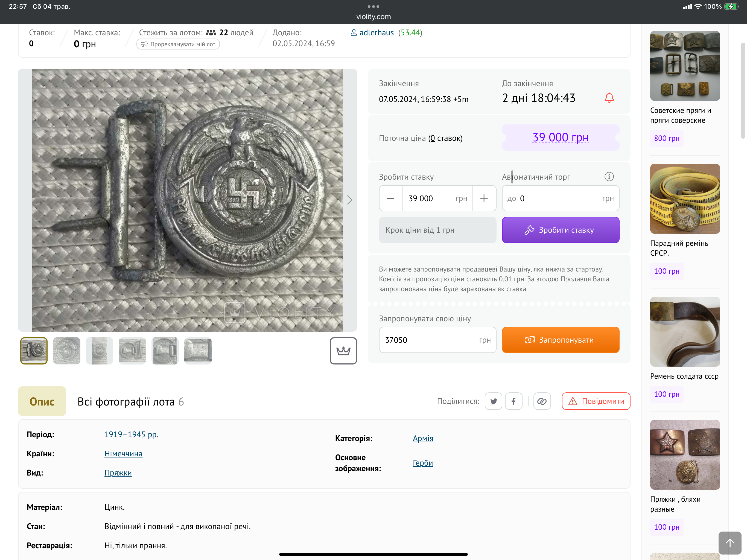Click the orange Запропонувати button
Image resolution: width=747 pixels, height=560 pixels.
[x=560, y=340]
